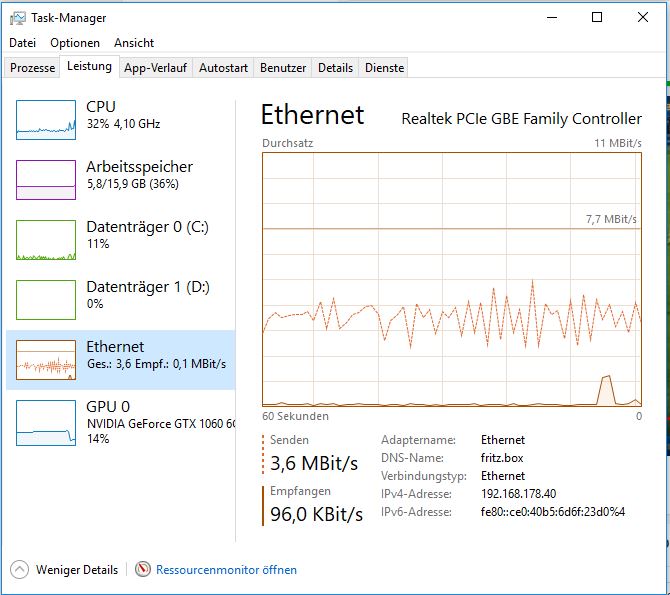This screenshot has width=670, height=595.
Task: Select Datenträger 1 (D:) entry
Action: 121,300
